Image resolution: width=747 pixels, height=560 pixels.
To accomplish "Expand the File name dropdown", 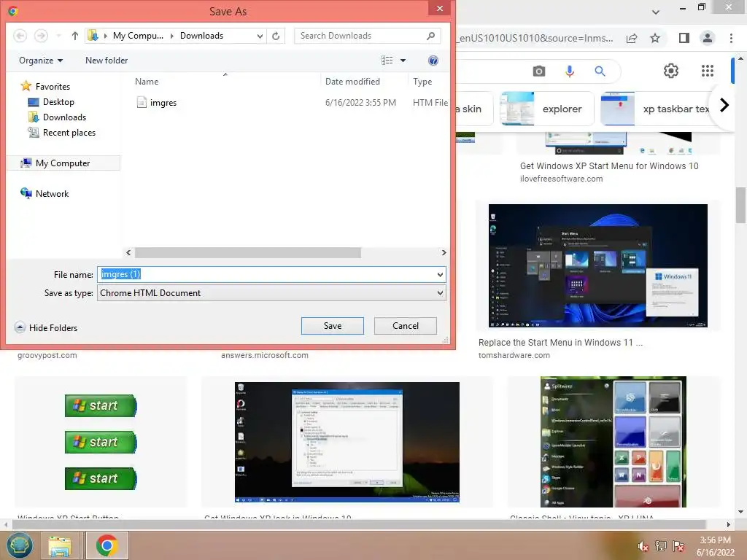I will (440, 274).
